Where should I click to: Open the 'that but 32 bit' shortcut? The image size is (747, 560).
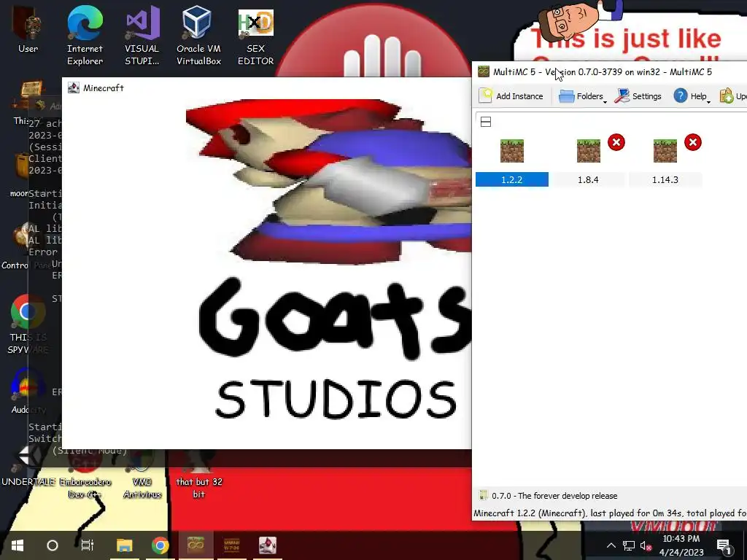tap(198, 474)
